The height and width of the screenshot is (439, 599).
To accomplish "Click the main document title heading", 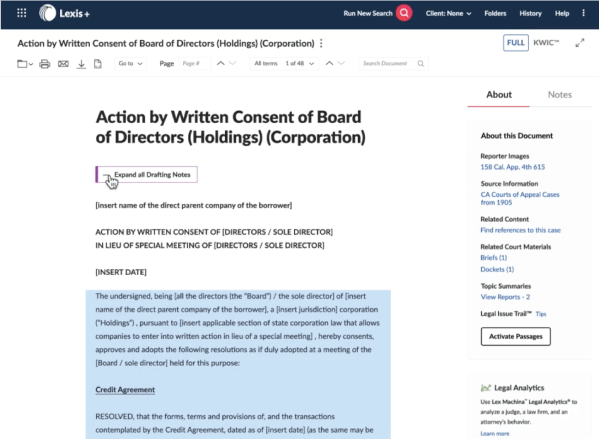I will click(x=230, y=127).
